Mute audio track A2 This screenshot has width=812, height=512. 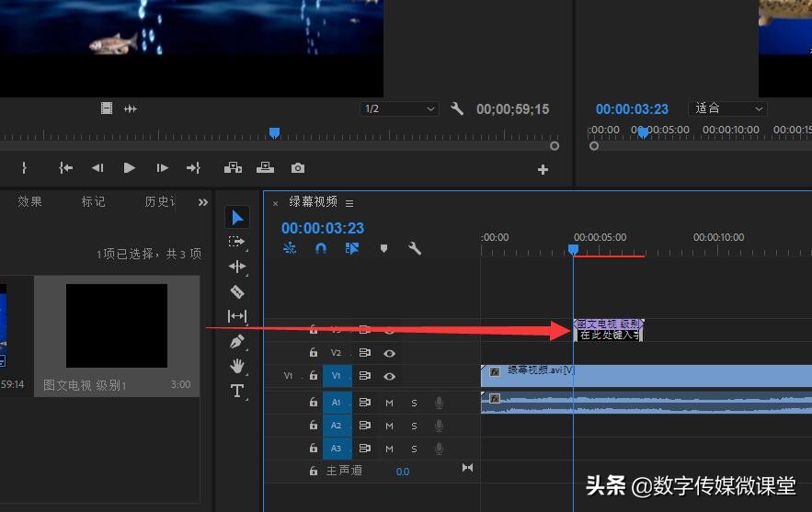pyautogui.click(x=389, y=426)
